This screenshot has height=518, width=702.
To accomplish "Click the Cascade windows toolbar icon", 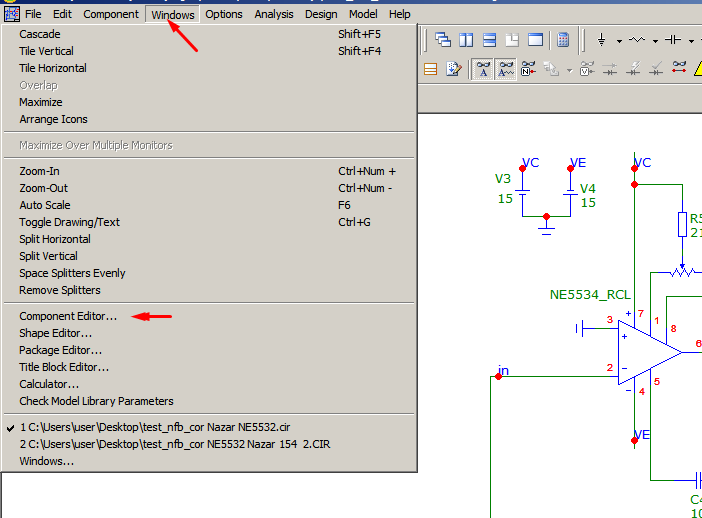I will pos(443,40).
